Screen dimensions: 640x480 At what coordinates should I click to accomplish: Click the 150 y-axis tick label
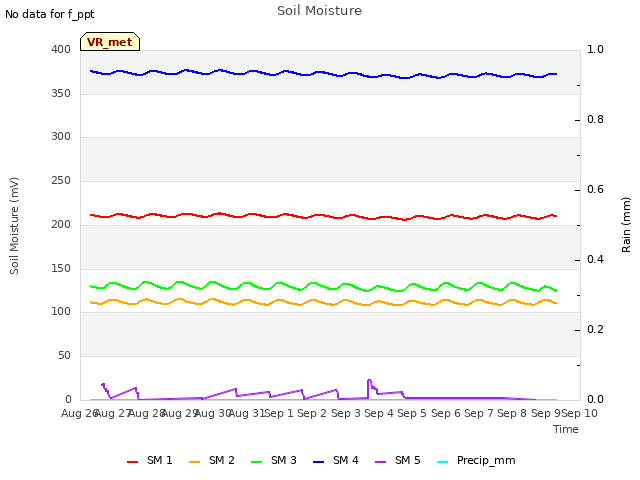click(x=61, y=269)
